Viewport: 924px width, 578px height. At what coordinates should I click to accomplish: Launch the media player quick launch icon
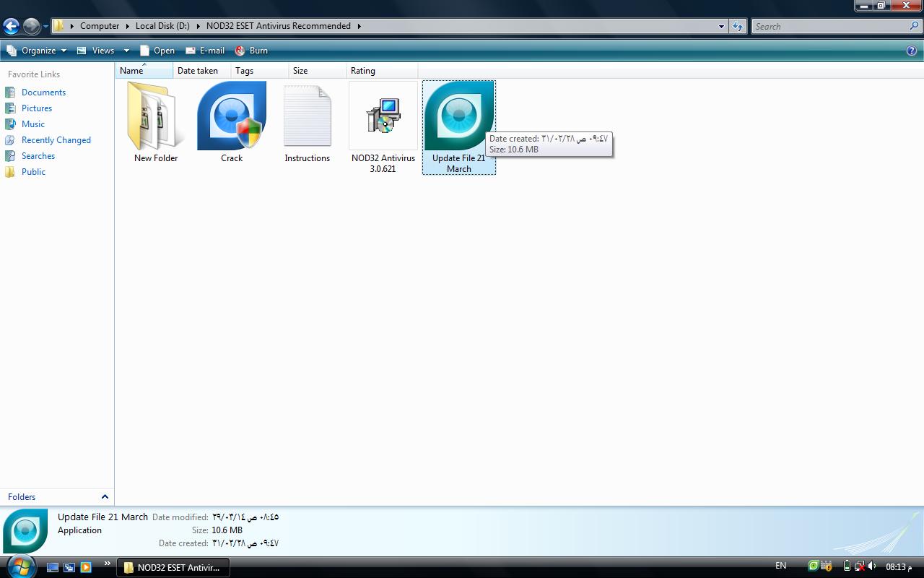[x=86, y=567]
